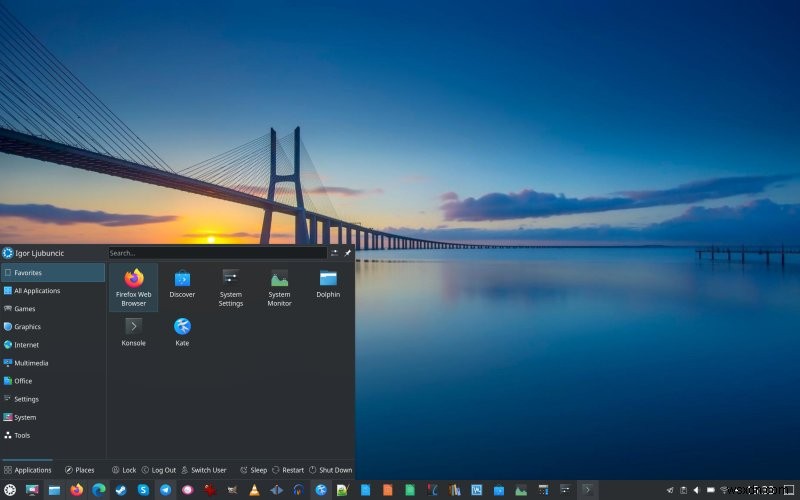Screen dimensions: 800x500
Task: Open the pink circle app in taskbar
Action: pyautogui.click(x=188, y=490)
